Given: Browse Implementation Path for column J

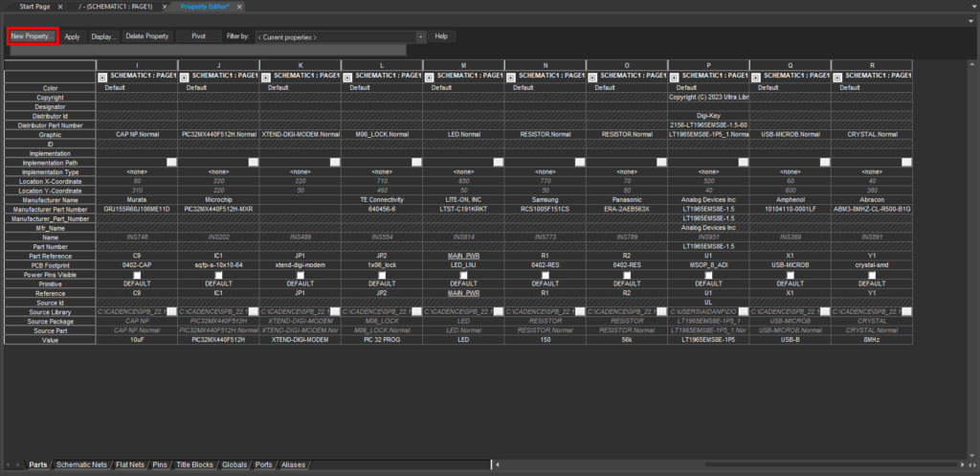Looking at the screenshot, I should (253, 162).
